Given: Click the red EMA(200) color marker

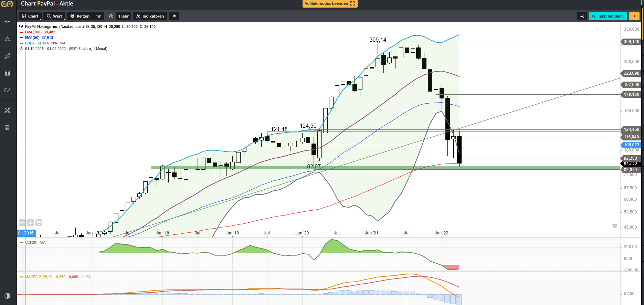Looking at the screenshot, I should 22,32.
